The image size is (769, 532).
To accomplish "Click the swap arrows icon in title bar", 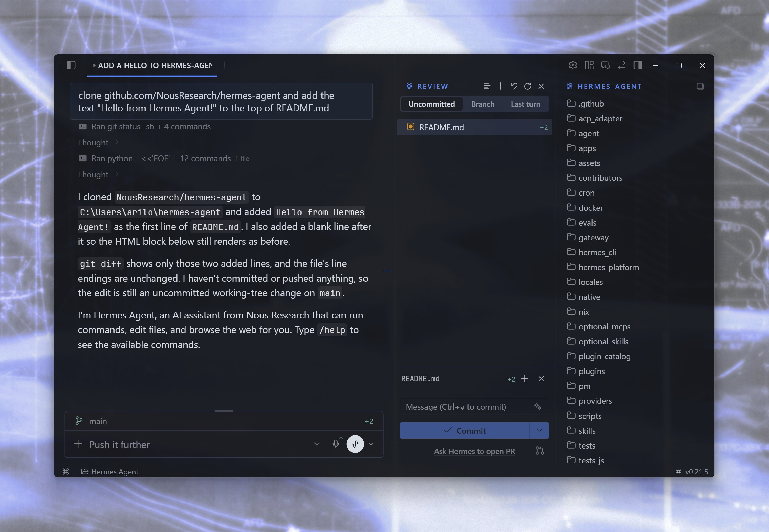I will coord(622,65).
